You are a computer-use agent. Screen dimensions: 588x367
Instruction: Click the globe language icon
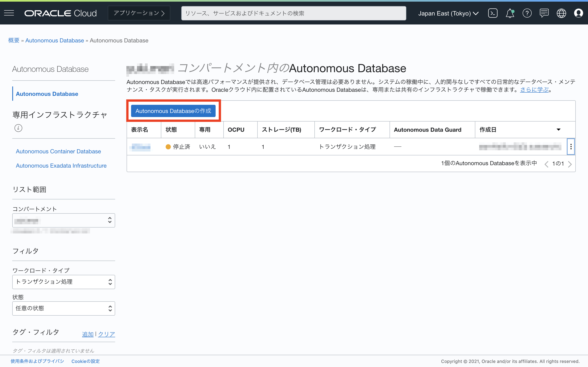click(x=561, y=13)
